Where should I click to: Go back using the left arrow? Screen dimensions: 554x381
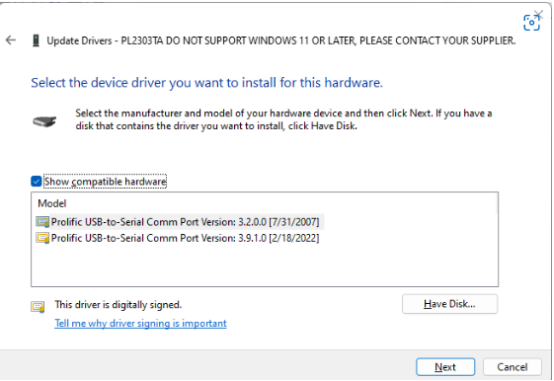coord(11,40)
